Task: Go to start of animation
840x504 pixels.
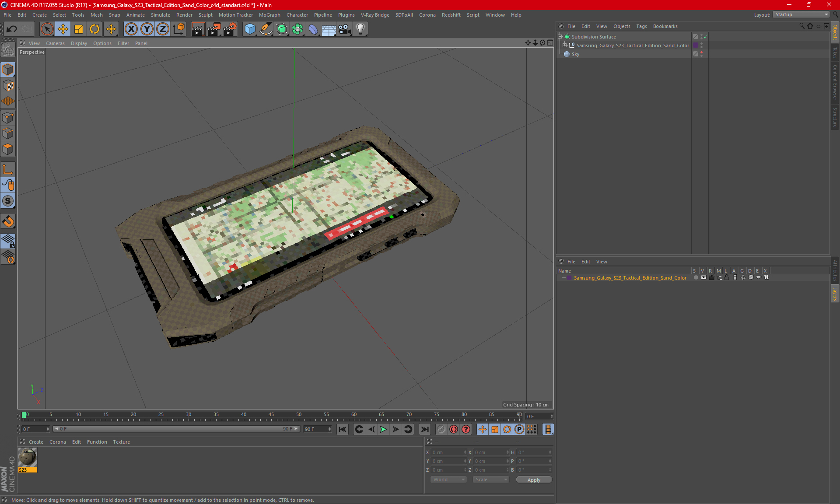Action: pos(343,429)
